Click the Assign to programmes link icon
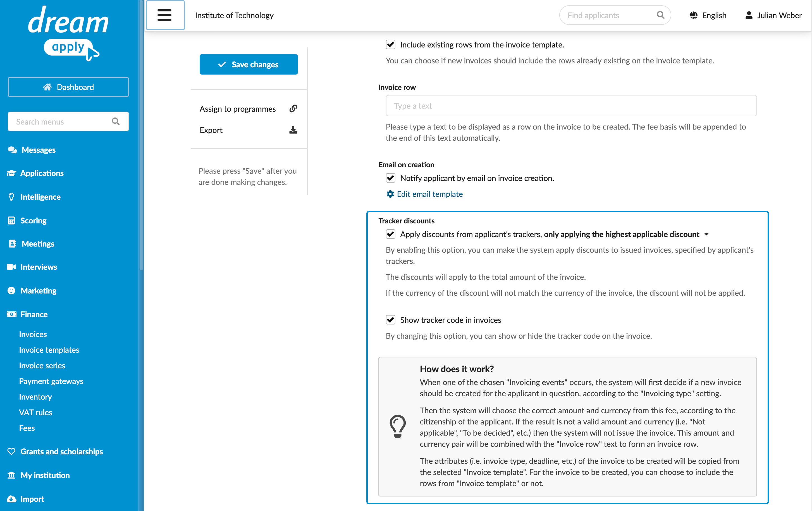Viewport: 812px width, 511px height. (x=293, y=109)
